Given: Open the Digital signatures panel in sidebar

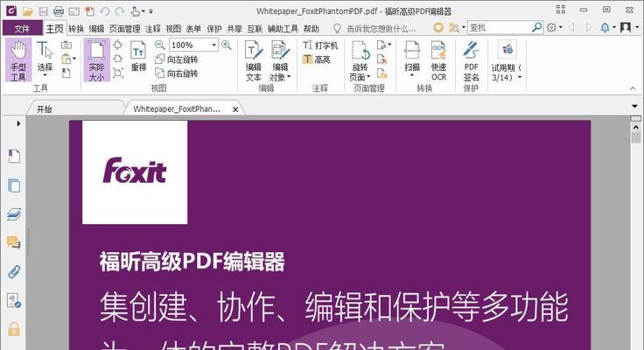Looking at the screenshot, I should [x=14, y=300].
